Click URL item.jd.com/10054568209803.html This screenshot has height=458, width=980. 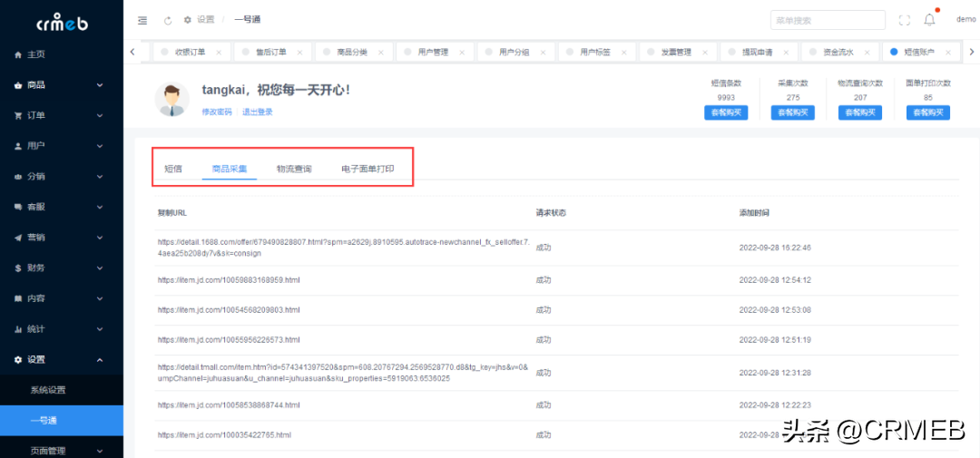click(229, 310)
